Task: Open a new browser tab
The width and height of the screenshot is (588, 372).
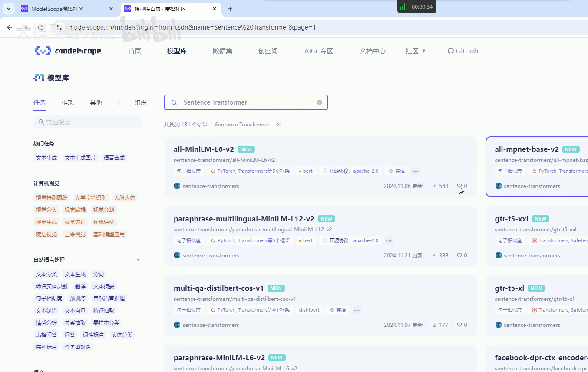Action: [x=230, y=9]
